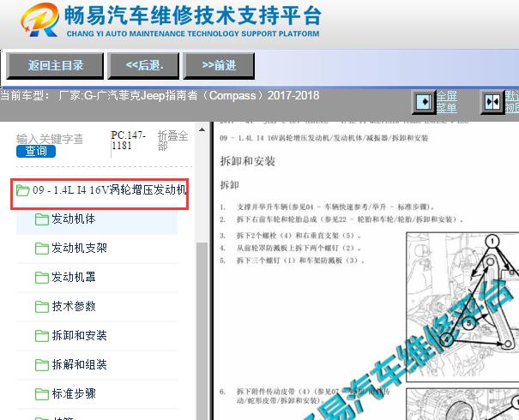Click the folder icon beside 拆卸和安装
519x420 pixels.
[x=42, y=336]
